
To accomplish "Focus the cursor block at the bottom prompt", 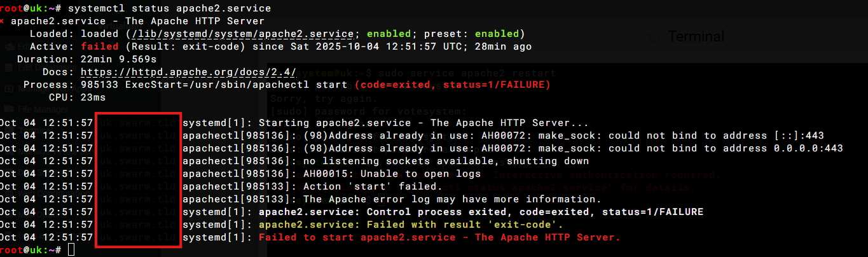I will 71,250.
